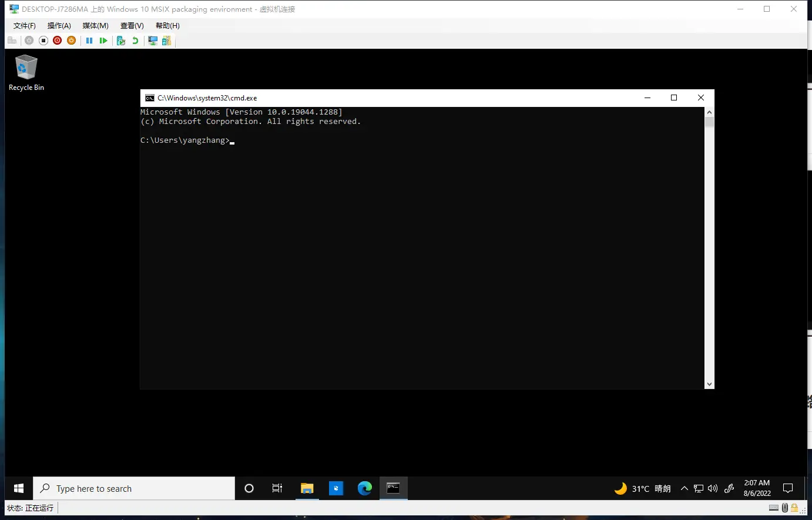812x520 pixels.
Task: Click the Turn Off stop-square toolbar icon
Action: [43, 41]
